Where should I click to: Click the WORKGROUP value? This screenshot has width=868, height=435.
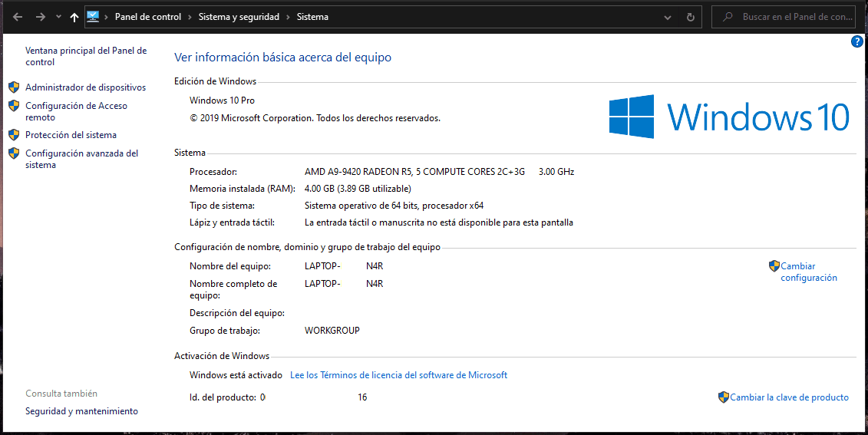pos(332,330)
